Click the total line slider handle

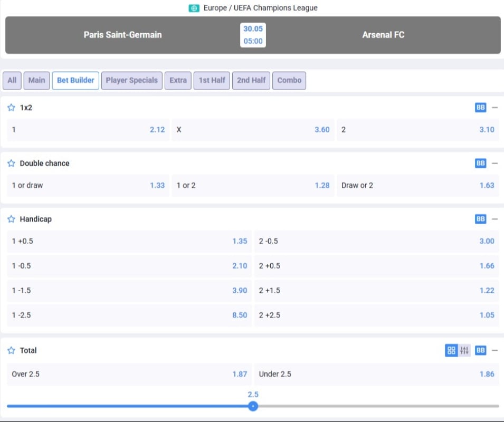pyautogui.click(x=253, y=406)
